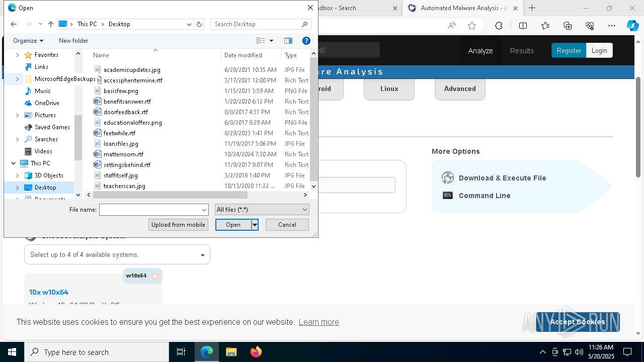Select the Advanced analysis tab

click(x=460, y=89)
